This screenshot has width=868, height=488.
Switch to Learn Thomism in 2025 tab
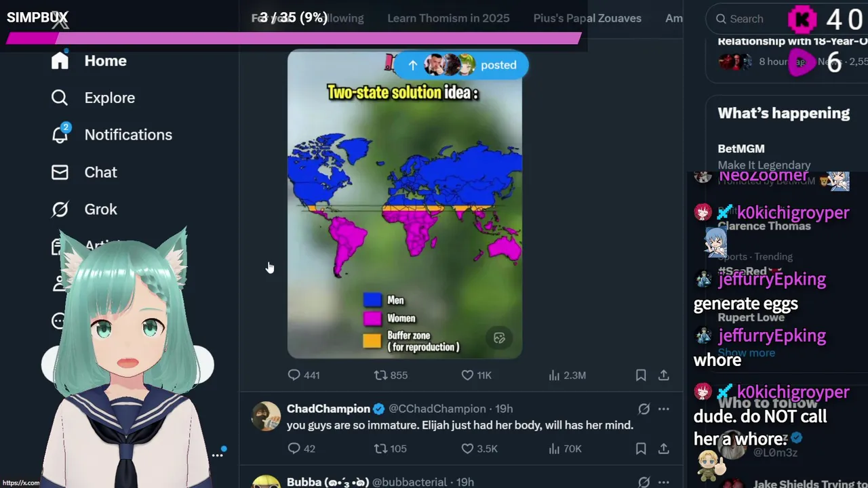point(448,18)
